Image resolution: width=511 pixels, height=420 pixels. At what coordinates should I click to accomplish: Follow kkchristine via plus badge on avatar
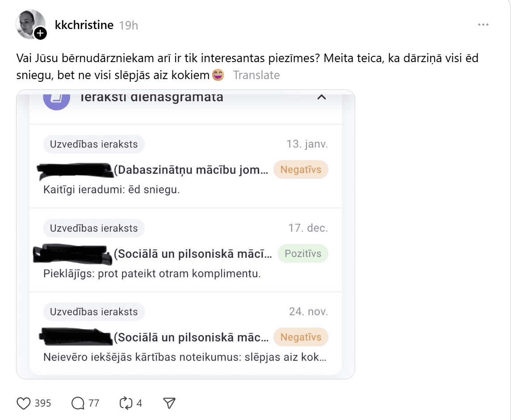tap(40, 33)
